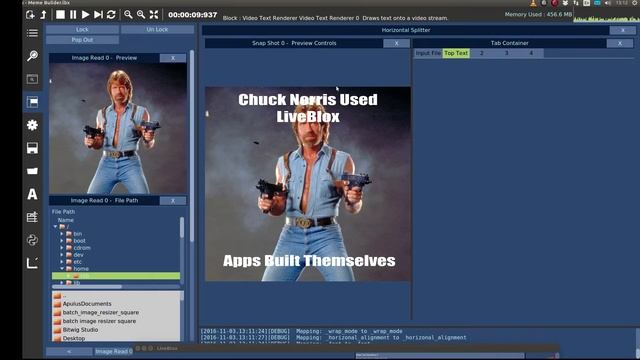Select the highlighted green folder row
640x360 pixels.
[116, 276]
